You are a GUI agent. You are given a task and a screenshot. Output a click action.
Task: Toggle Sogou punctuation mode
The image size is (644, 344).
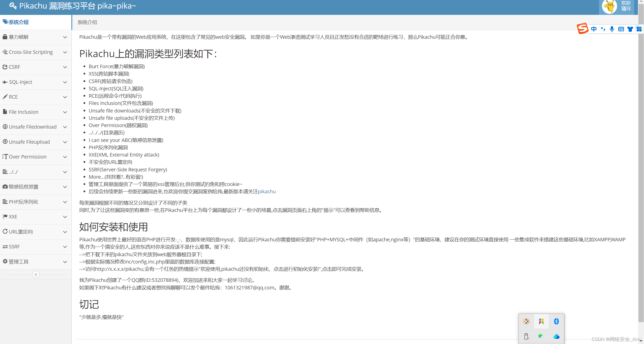pos(603,29)
